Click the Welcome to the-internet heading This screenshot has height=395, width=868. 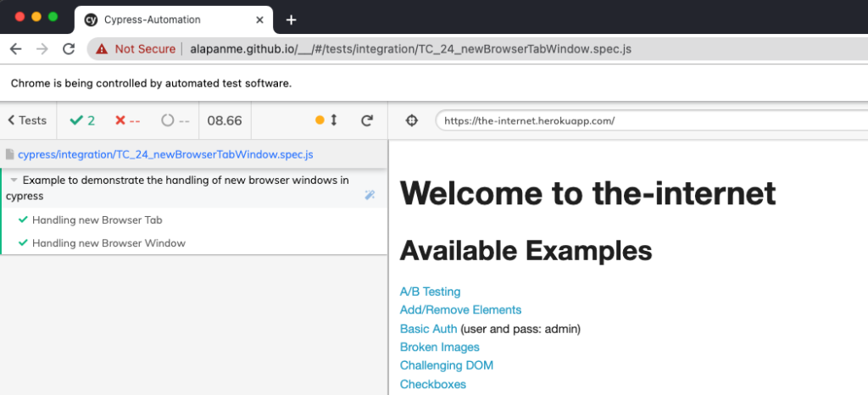(x=587, y=193)
